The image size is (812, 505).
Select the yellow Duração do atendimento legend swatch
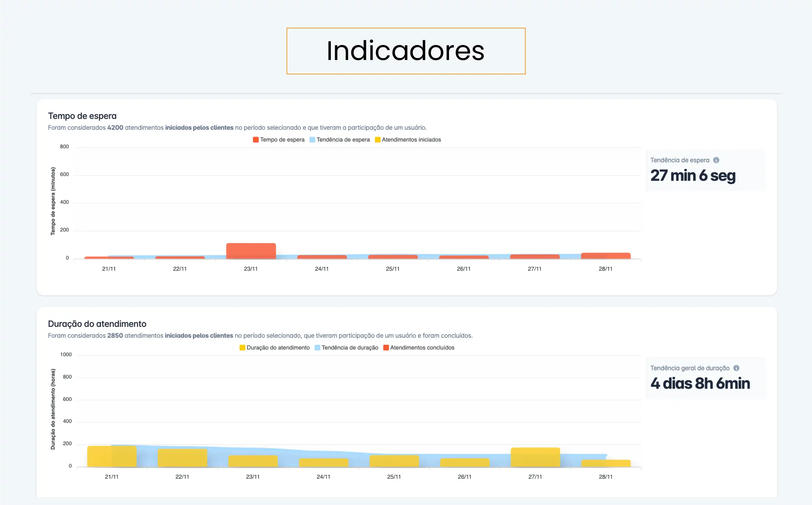(242, 347)
